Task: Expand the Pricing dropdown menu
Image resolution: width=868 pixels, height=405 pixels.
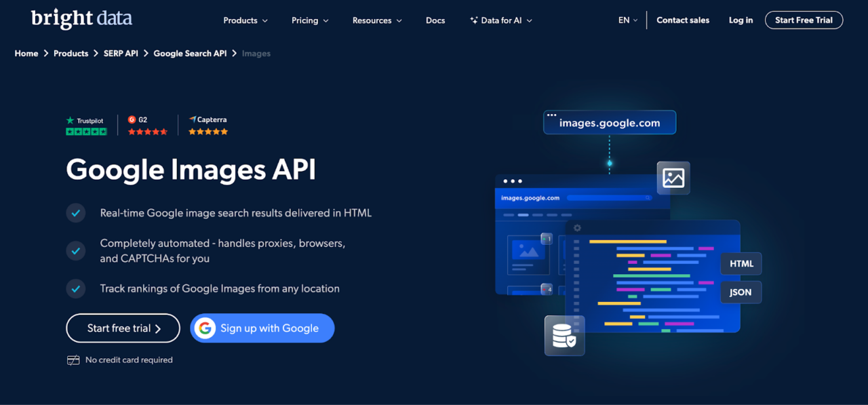Action: pos(310,20)
